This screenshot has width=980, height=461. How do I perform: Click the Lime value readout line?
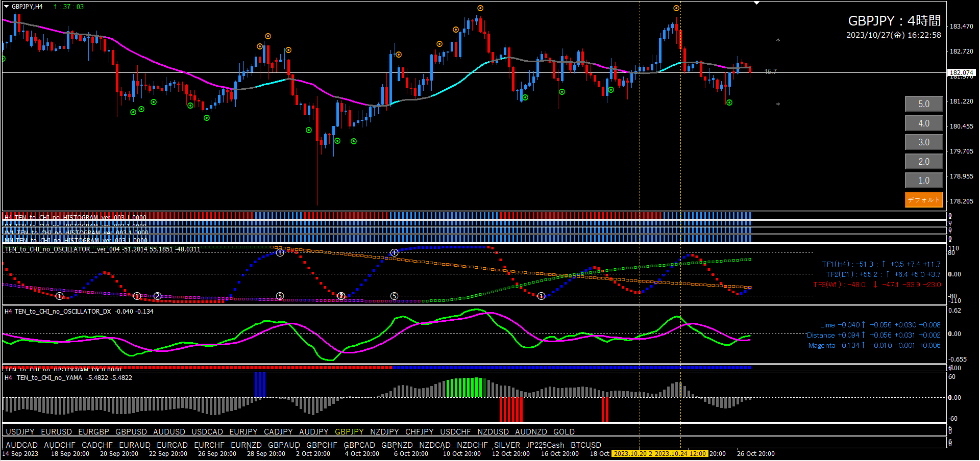click(x=880, y=325)
